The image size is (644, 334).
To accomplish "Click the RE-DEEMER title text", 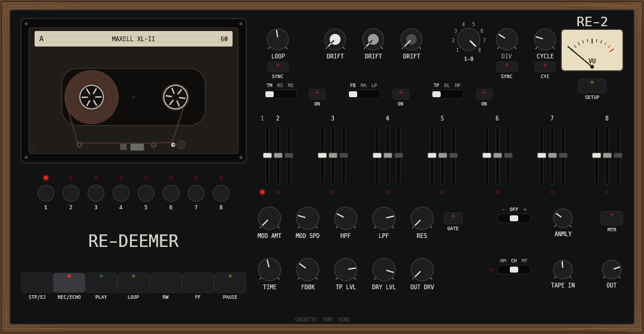I will (134, 241).
